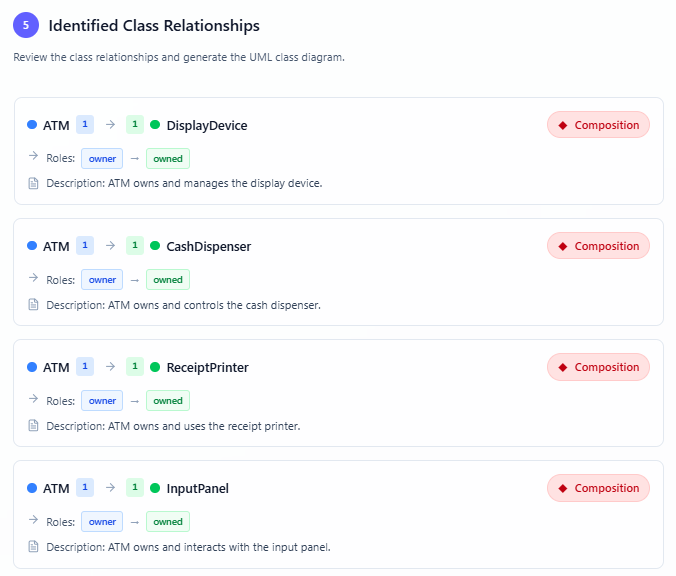This screenshot has height=576, width=676.
Task: Click the document icon in CashDispenser description
Action: pos(33,305)
